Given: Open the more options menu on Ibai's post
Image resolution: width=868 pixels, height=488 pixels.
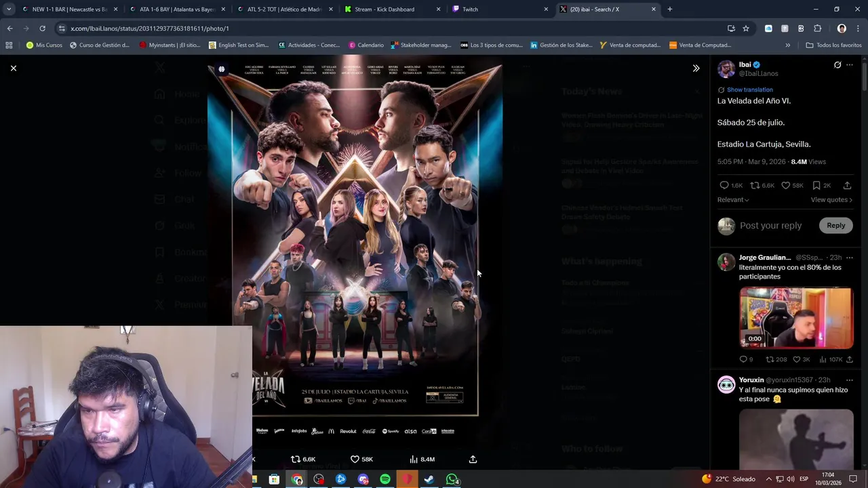Looking at the screenshot, I should (x=850, y=65).
